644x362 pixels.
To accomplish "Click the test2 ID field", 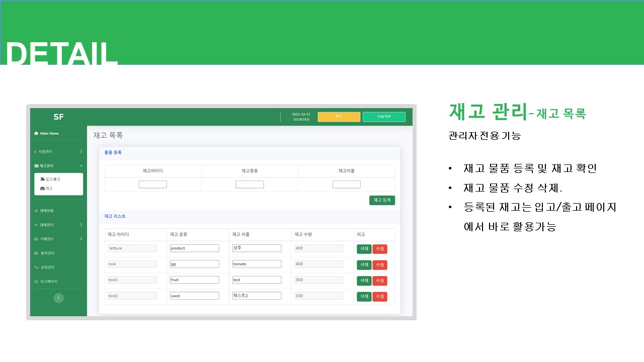I will pos(132,296).
